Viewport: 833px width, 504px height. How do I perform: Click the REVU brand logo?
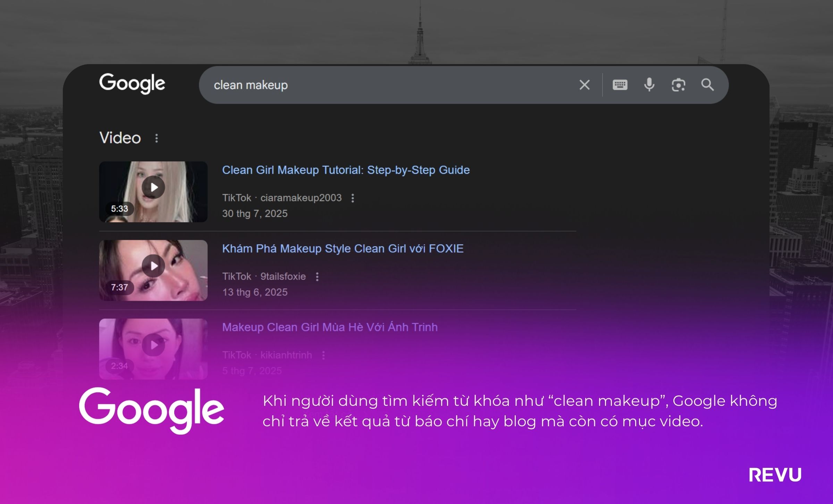[775, 475]
